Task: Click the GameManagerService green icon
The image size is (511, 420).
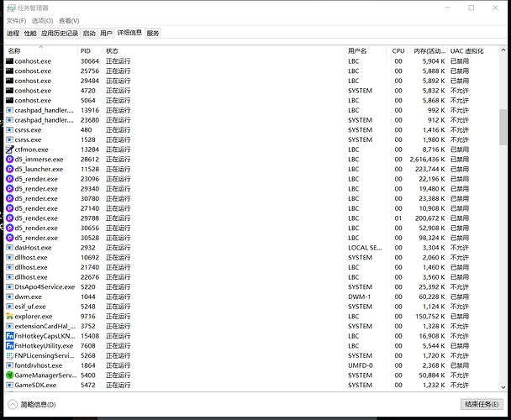Action: point(9,375)
